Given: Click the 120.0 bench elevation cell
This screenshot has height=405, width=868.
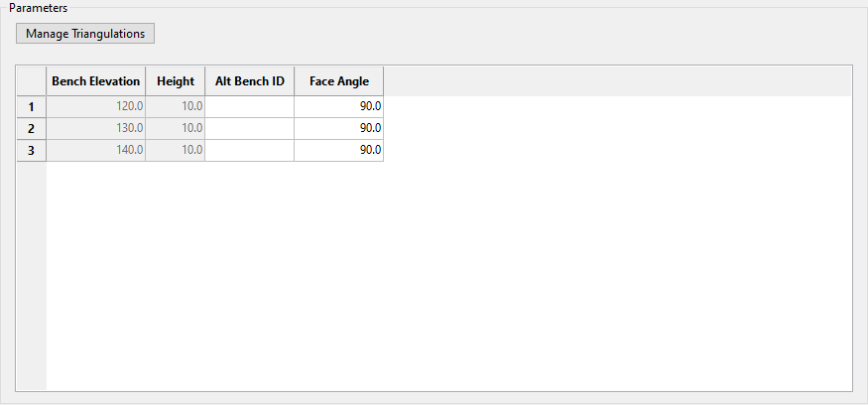Looking at the screenshot, I should pos(95,107).
